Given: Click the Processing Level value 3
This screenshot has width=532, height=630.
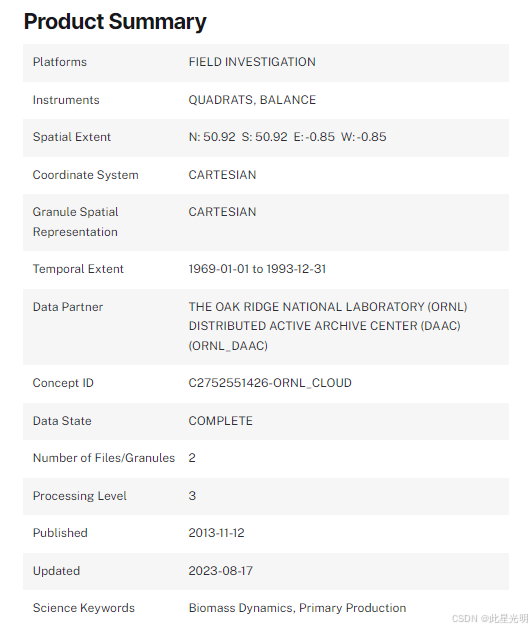Looking at the screenshot, I should (192, 496).
